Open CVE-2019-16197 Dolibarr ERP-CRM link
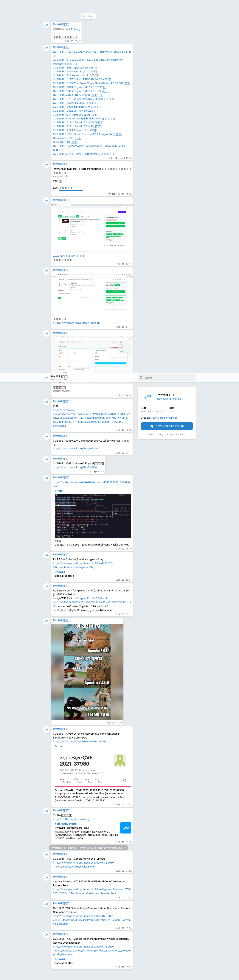This screenshot has width=239, height=980. click(x=82, y=80)
